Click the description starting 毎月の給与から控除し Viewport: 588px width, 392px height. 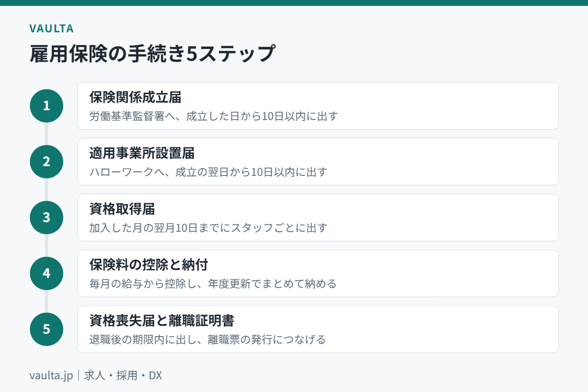pos(213,284)
